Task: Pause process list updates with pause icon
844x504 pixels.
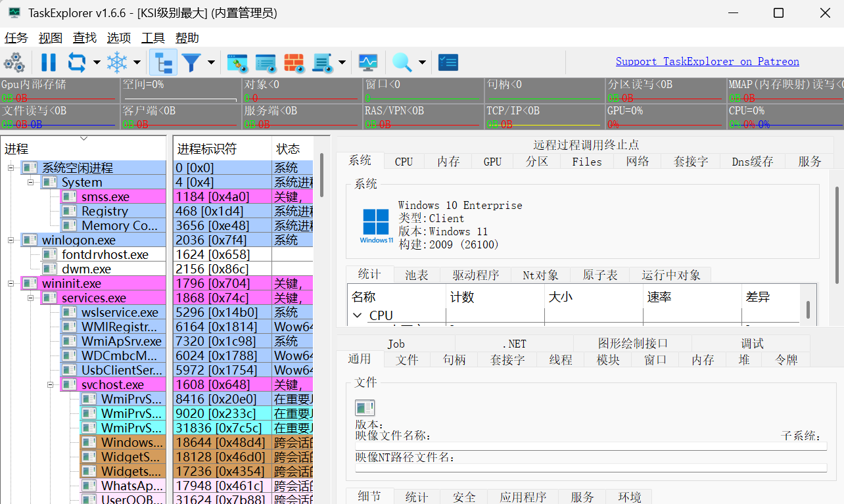Action: 49,62
